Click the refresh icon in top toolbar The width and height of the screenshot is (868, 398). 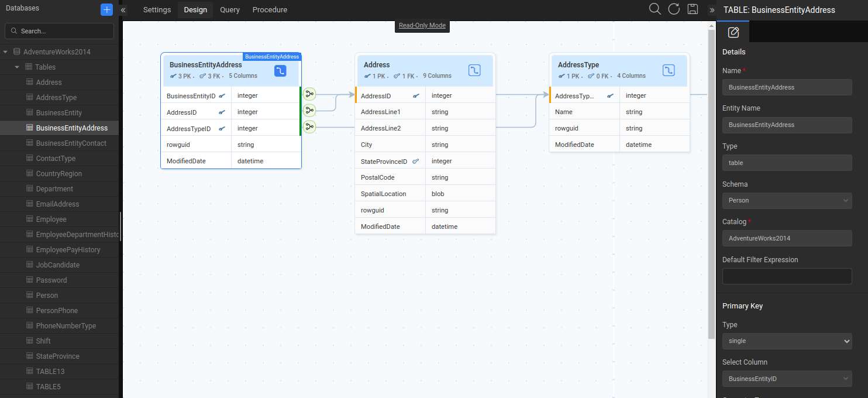click(x=674, y=9)
